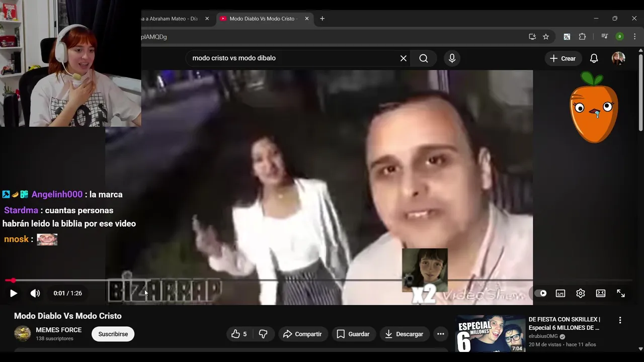Submit search with magnifier icon

coord(424,58)
